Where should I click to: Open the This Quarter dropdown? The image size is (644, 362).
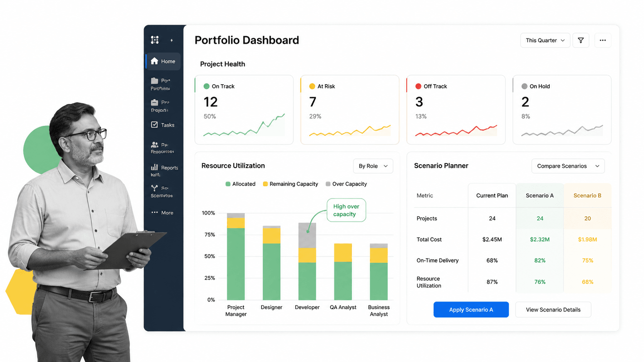(x=545, y=40)
